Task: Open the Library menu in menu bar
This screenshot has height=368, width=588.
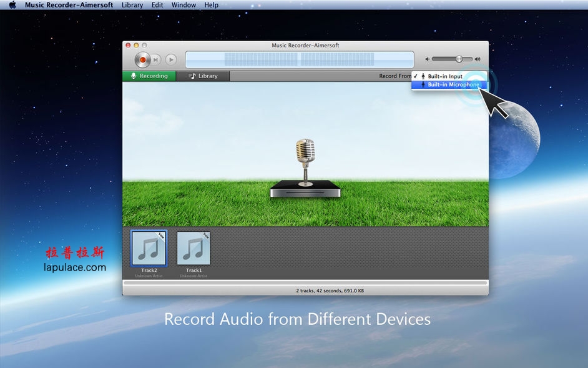Action: [132, 5]
